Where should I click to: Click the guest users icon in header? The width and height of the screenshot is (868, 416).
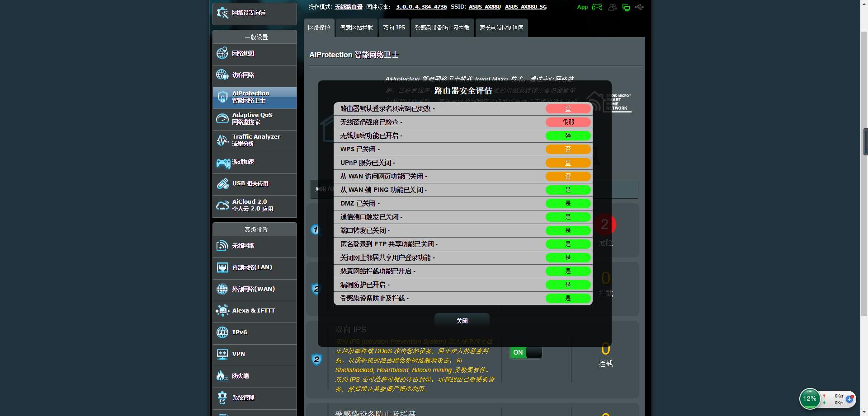(612, 7)
